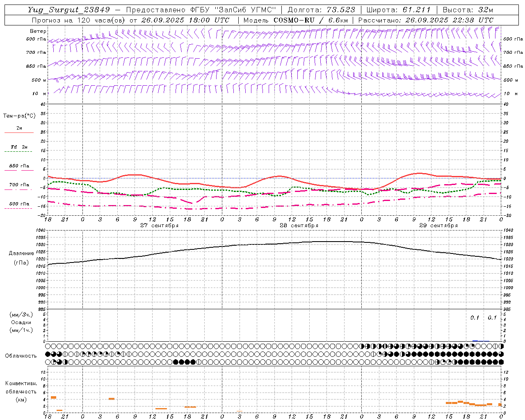Click the '(гПа)' pressure unit label

tap(21, 263)
